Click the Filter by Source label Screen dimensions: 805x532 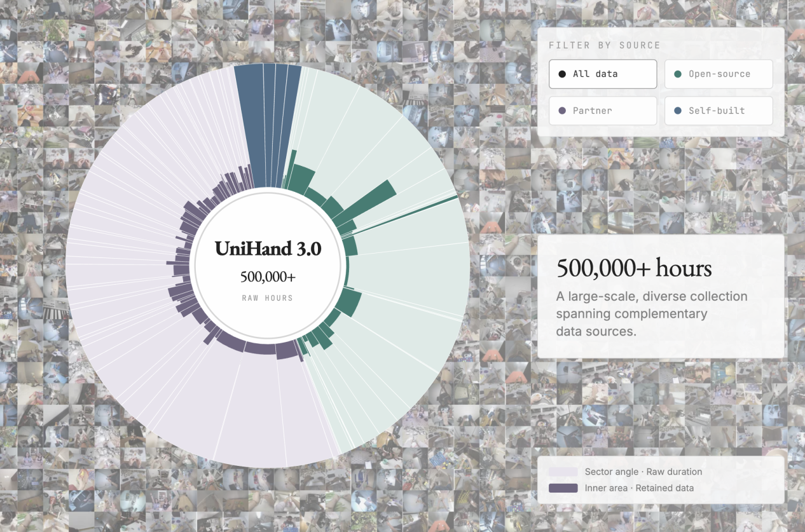coord(604,45)
